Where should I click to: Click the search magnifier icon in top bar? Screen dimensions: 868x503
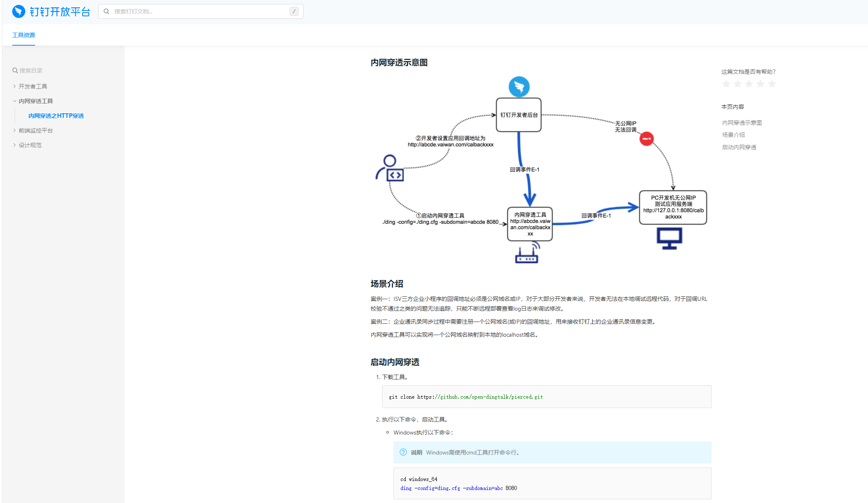pos(106,11)
